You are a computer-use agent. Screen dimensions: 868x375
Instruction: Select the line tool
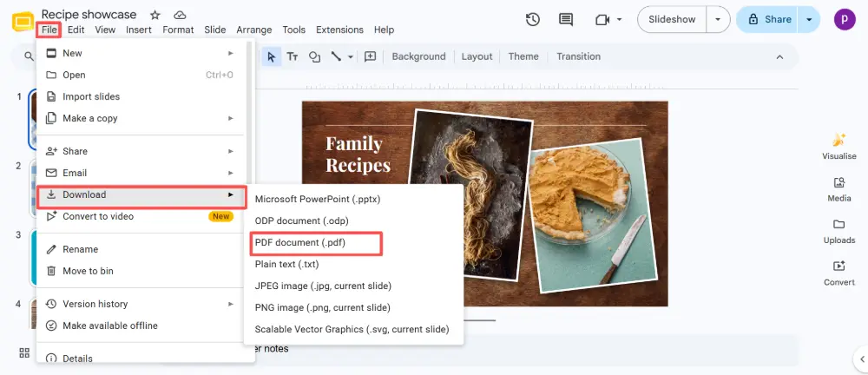336,56
